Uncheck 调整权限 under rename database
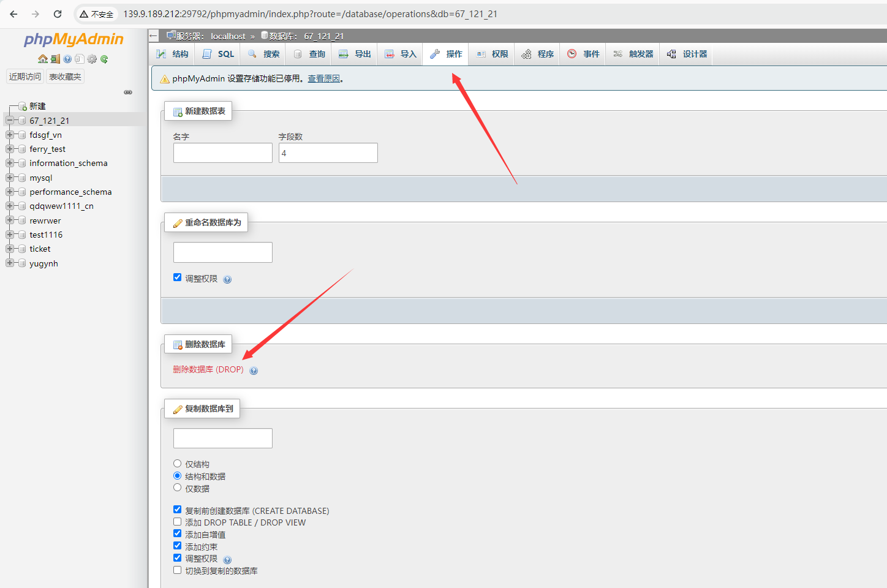Viewport: 887px width, 588px height. [x=178, y=277]
